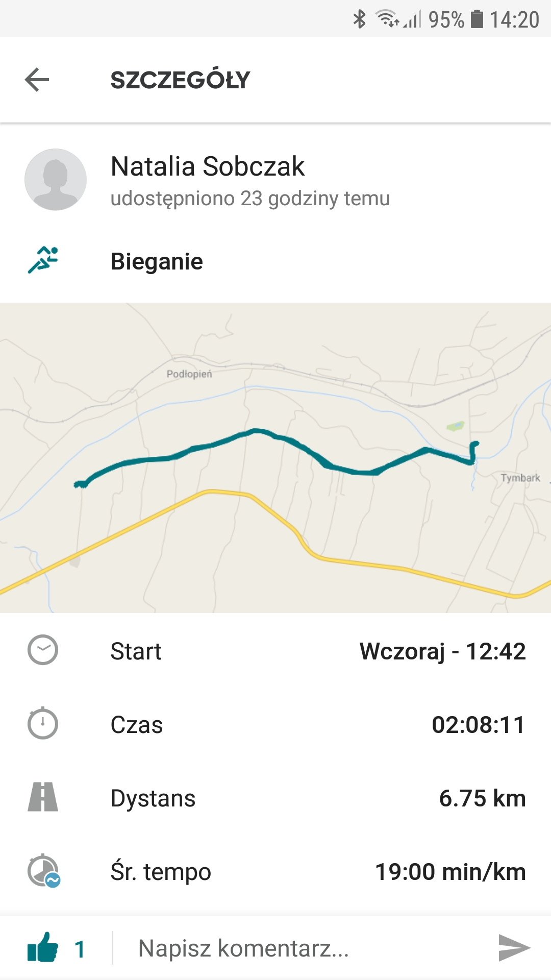551x980 pixels.
Task: Tap the Bieganie activity label
Action: [x=157, y=261]
